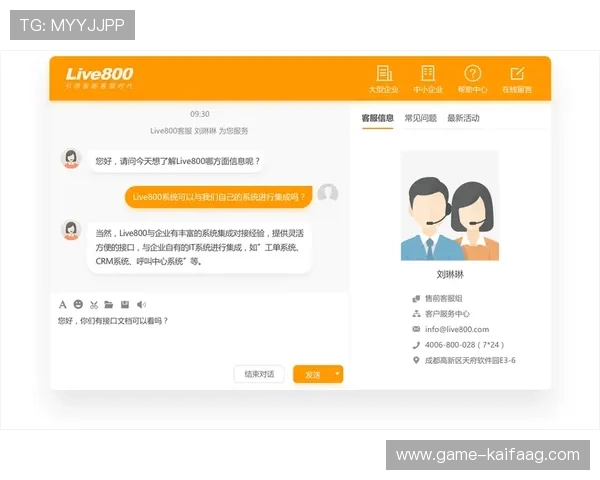Viewport: 600px width, 480px height.
Task: Switch to the 客服信息 tab
Action: (x=378, y=118)
